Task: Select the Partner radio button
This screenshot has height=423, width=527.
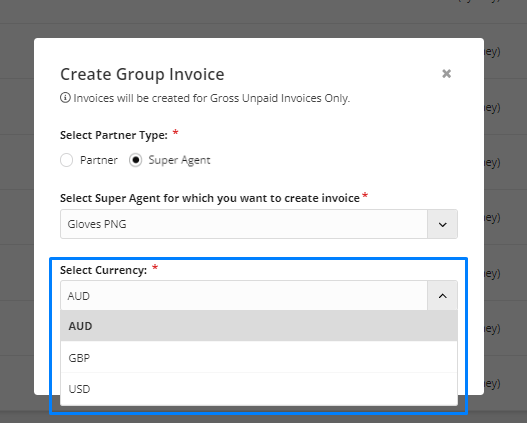Action: point(67,160)
